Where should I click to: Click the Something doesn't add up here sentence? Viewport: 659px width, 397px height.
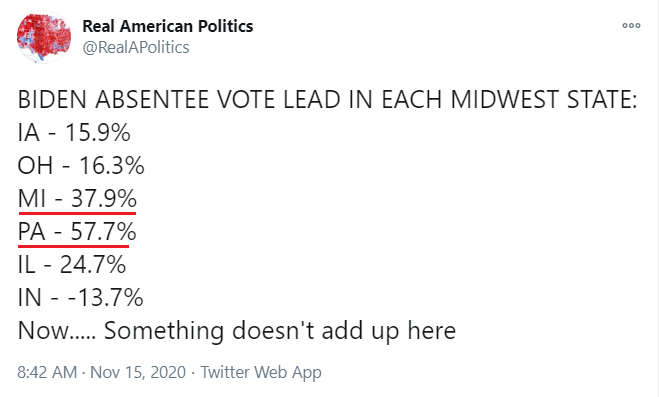pyautogui.click(x=280, y=331)
